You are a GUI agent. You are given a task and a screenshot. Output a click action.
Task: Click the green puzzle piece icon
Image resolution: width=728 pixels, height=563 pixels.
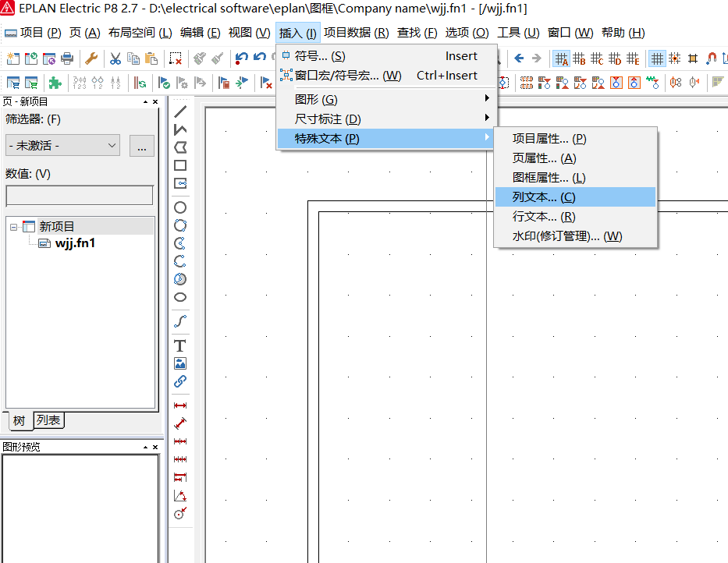pyautogui.click(x=55, y=83)
